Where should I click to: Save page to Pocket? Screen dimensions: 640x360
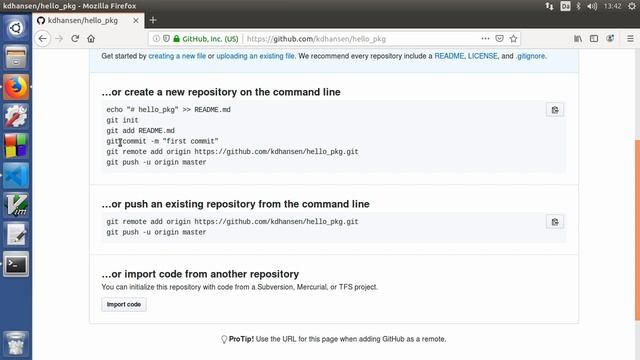coord(499,39)
